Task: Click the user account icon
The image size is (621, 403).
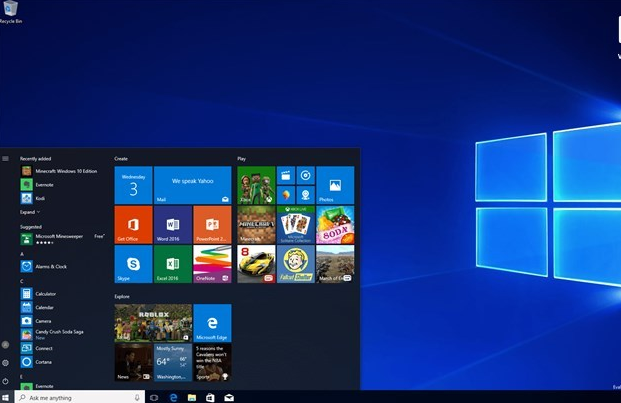Action: [6, 345]
